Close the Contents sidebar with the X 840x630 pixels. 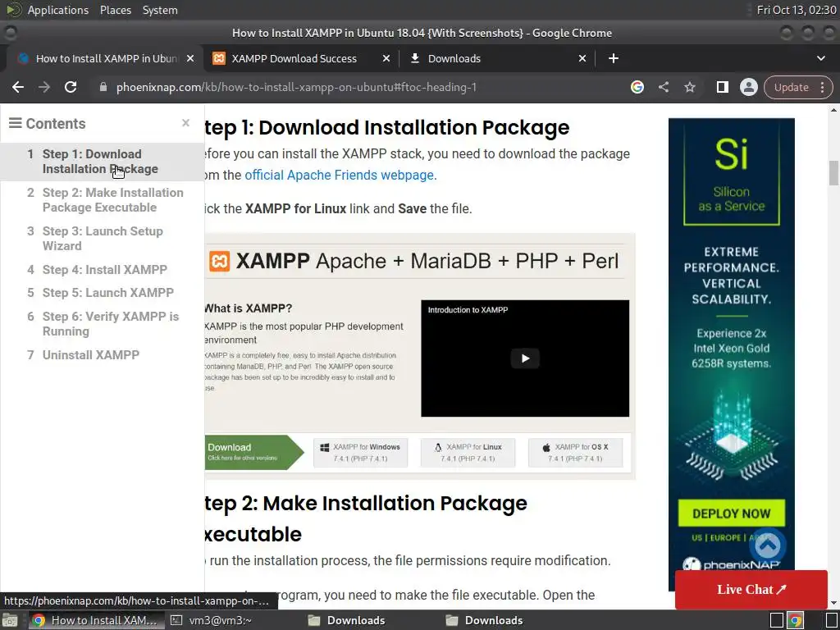click(186, 123)
